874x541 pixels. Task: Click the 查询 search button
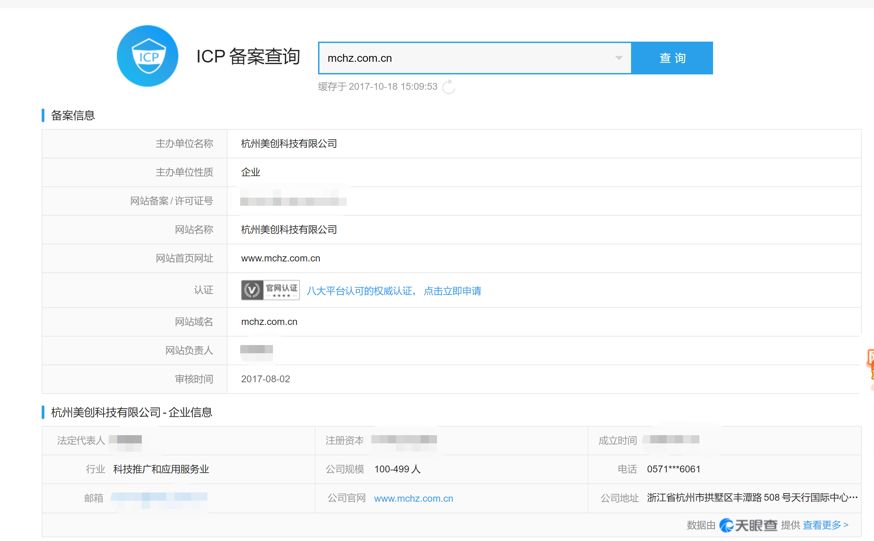point(672,58)
